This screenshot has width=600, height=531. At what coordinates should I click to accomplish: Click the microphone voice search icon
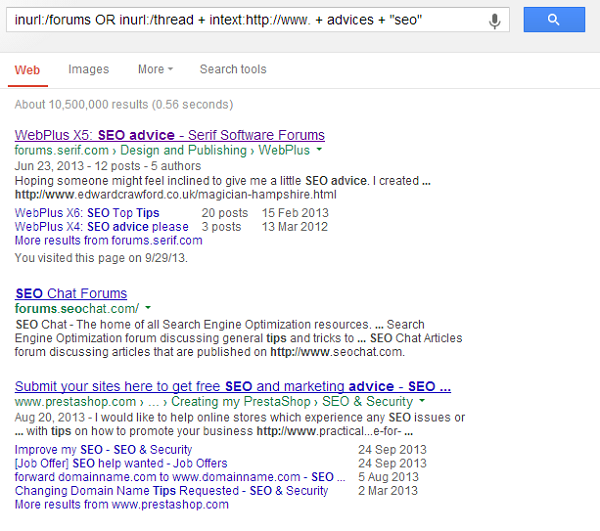coord(494,21)
